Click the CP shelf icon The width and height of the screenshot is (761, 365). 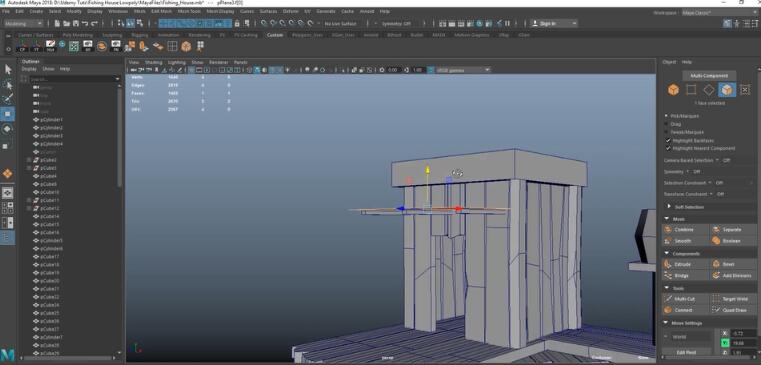pos(22,46)
